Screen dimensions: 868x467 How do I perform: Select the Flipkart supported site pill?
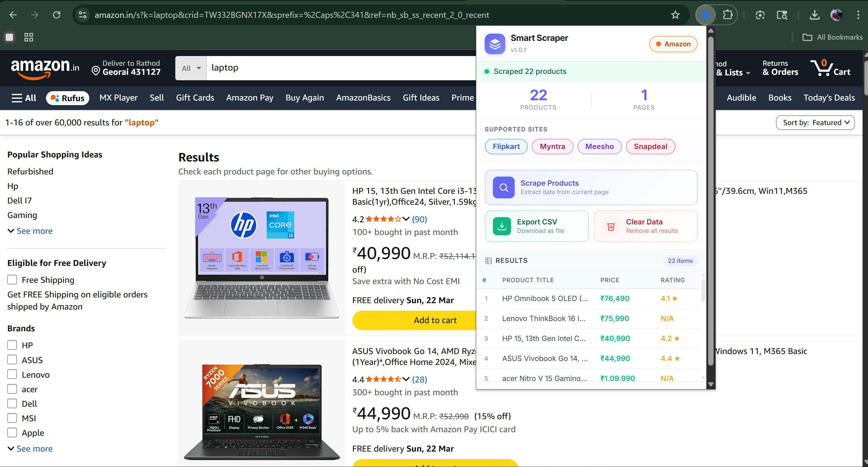[506, 146]
